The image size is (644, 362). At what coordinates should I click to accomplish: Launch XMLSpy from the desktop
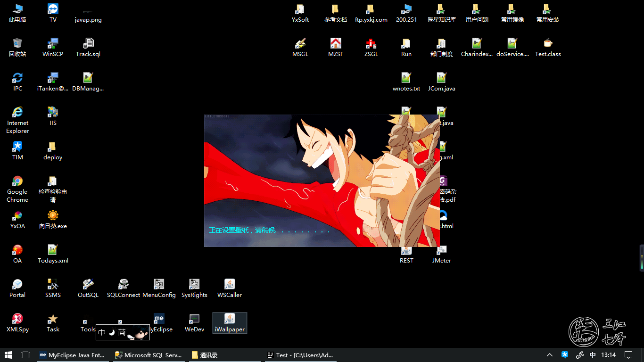click(x=17, y=323)
